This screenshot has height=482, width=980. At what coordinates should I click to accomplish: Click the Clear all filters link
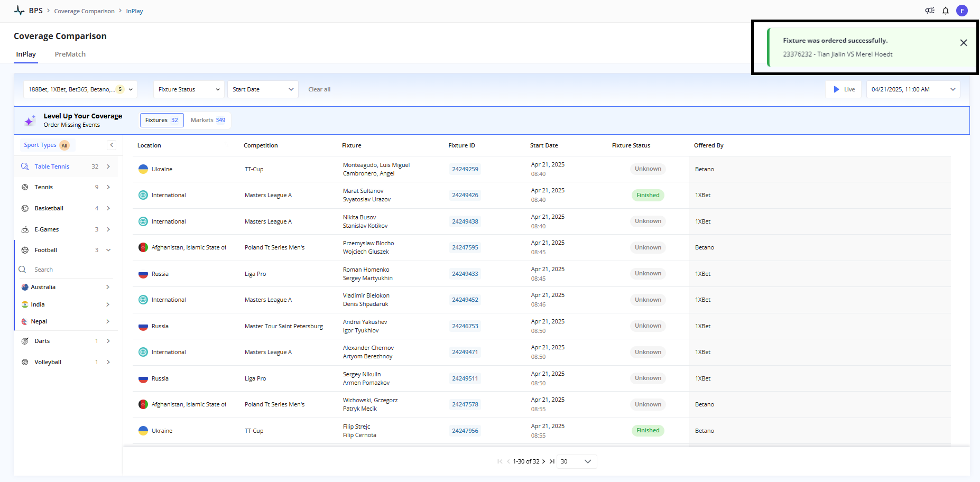tap(319, 89)
